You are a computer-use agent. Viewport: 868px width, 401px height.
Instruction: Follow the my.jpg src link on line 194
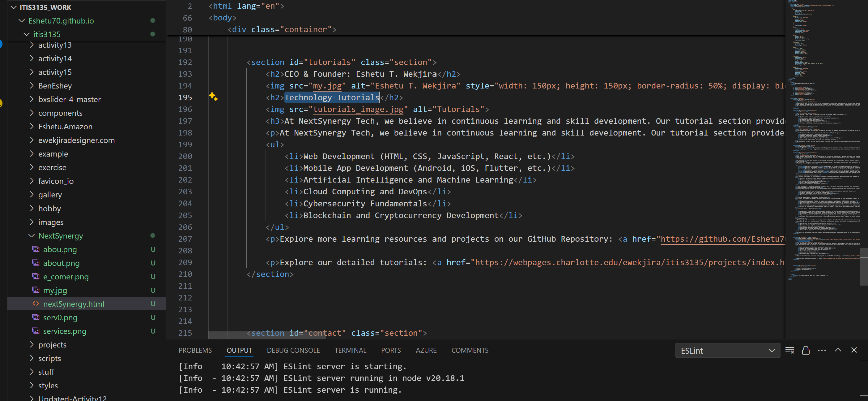[x=327, y=86]
